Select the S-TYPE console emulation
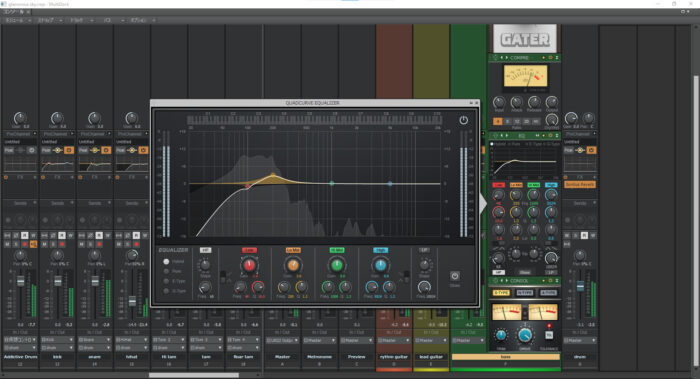Screen dimensions: 700x379 [x=501, y=293]
